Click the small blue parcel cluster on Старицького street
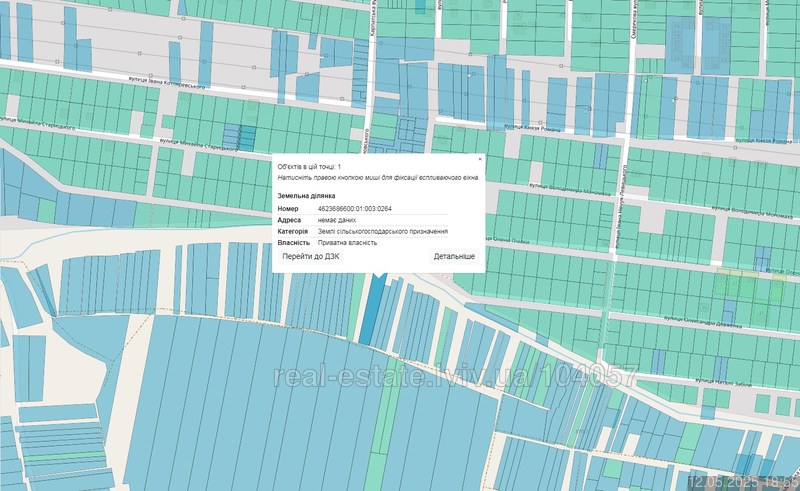The image size is (800, 491). click(239, 136)
